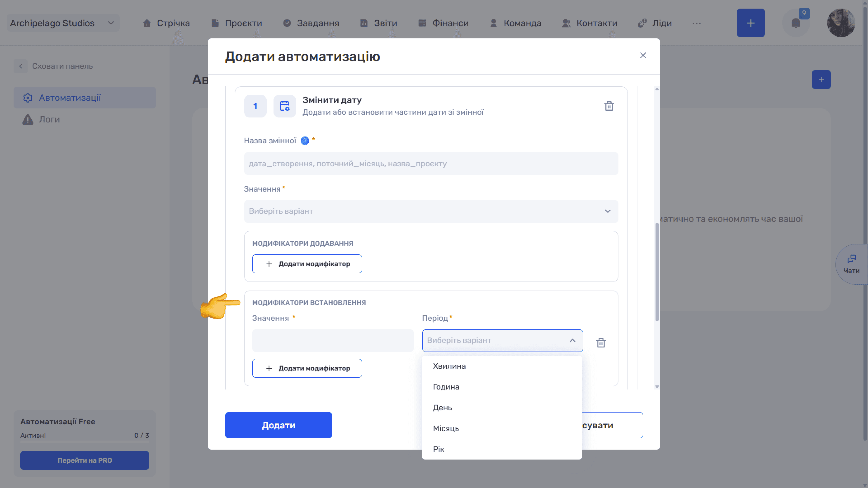Focus the 'Назва змінної' input field
The height and width of the screenshot is (488, 868).
431,164
